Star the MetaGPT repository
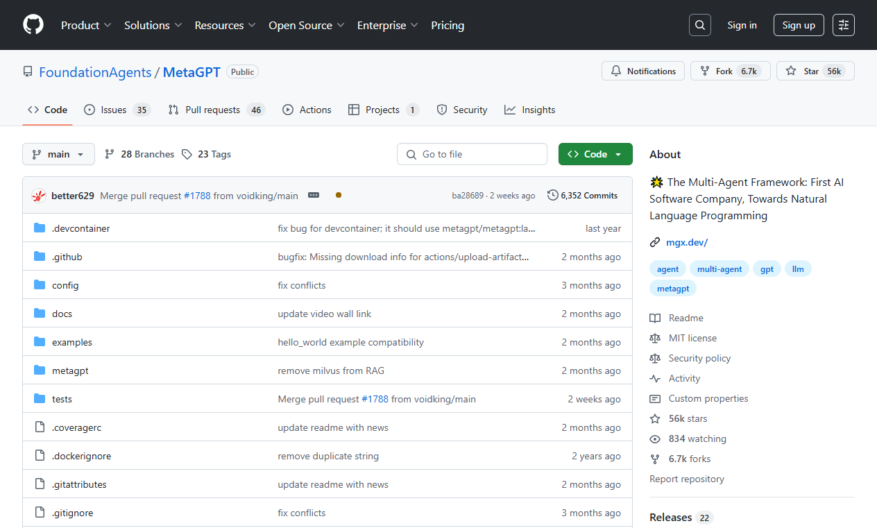Image resolution: width=877 pixels, height=528 pixels. click(x=815, y=71)
